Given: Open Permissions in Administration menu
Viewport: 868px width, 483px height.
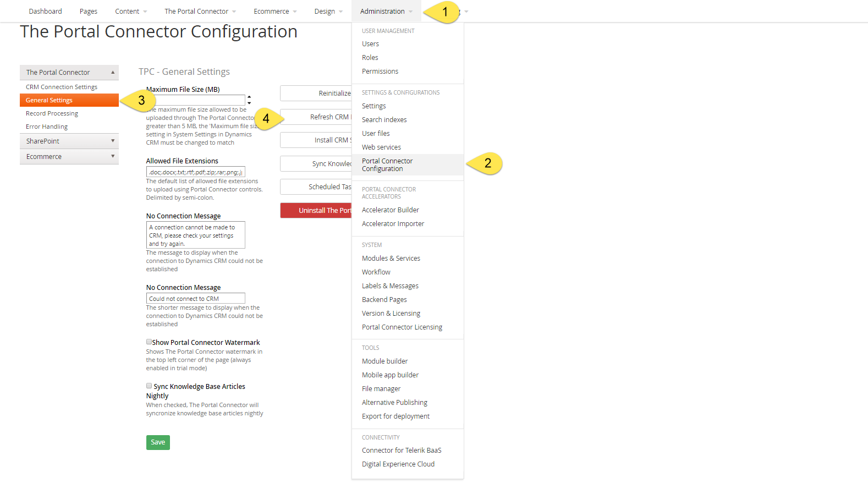Looking at the screenshot, I should click(380, 72).
